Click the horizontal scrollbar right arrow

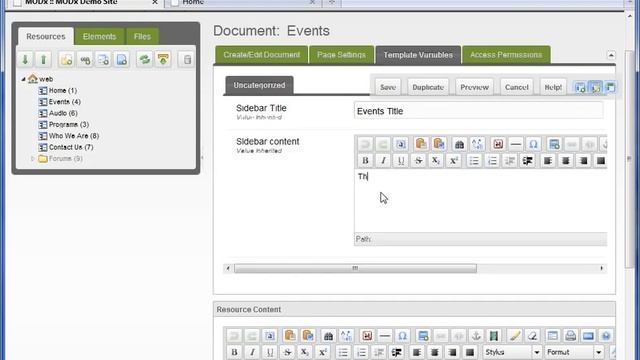[x=601, y=269]
